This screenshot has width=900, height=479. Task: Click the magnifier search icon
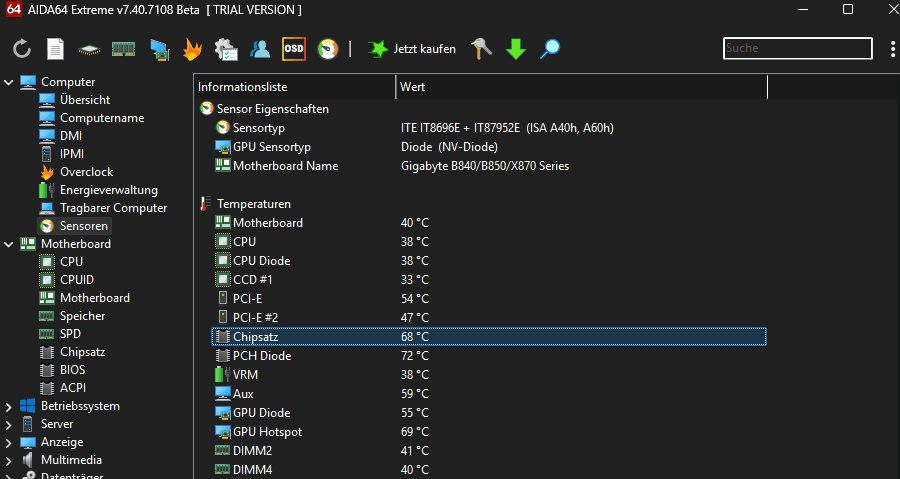tap(549, 49)
